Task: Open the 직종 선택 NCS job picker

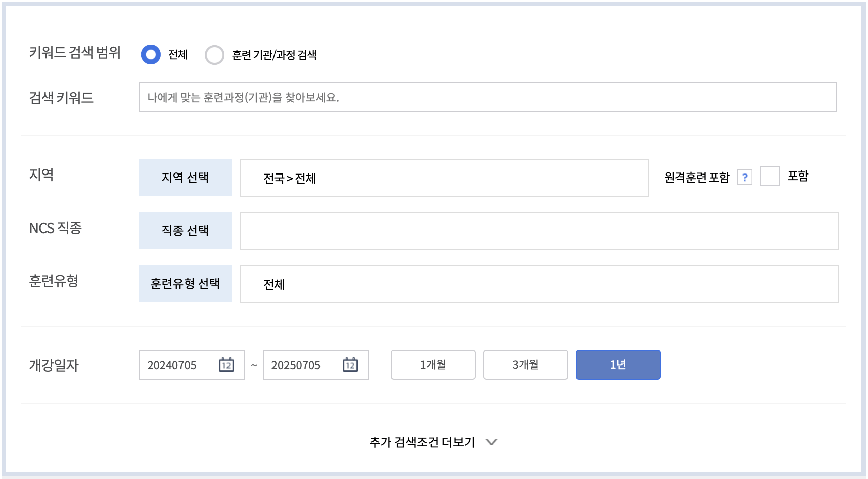Action: pos(185,231)
